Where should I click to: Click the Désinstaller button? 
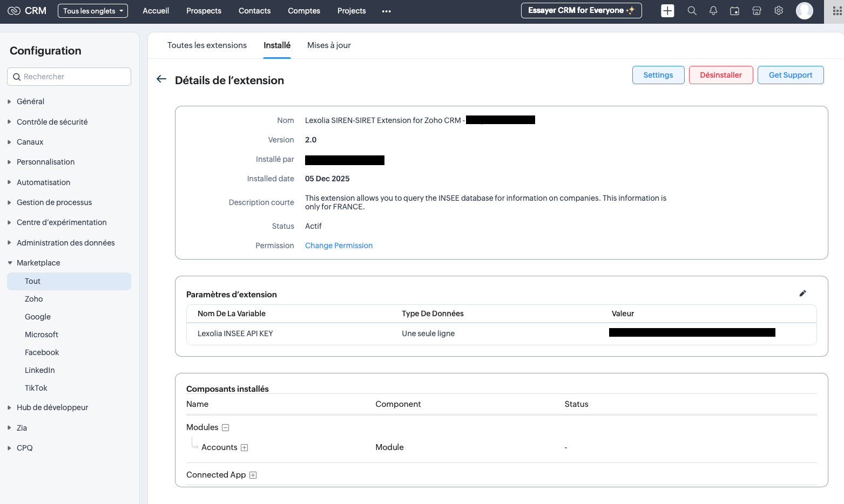[721, 75]
